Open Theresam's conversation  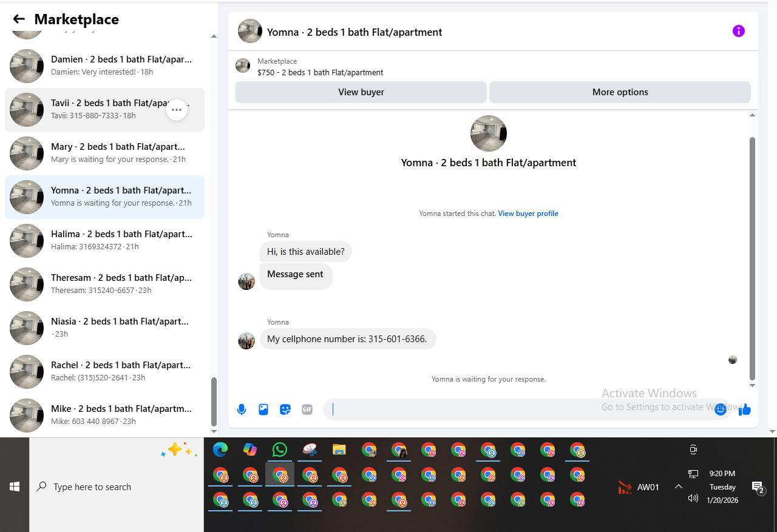click(104, 285)
